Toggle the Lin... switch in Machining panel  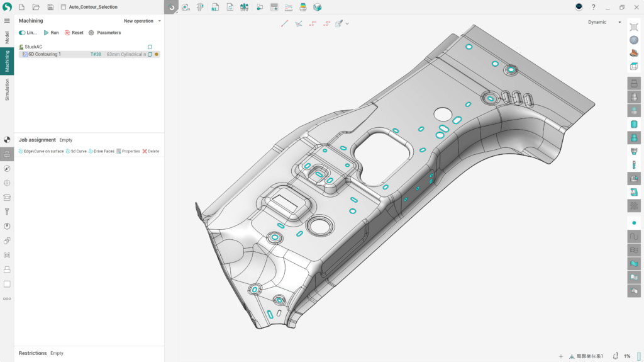pos(23,33)
